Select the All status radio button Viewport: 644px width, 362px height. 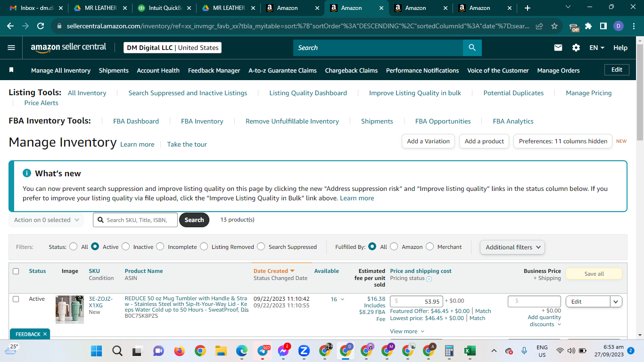tap(73, 246)
